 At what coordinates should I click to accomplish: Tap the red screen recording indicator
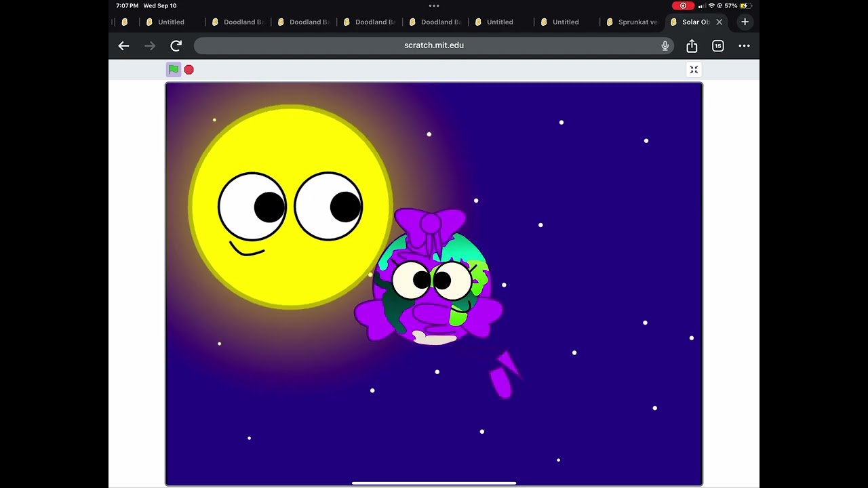click(x=683, y=5)
